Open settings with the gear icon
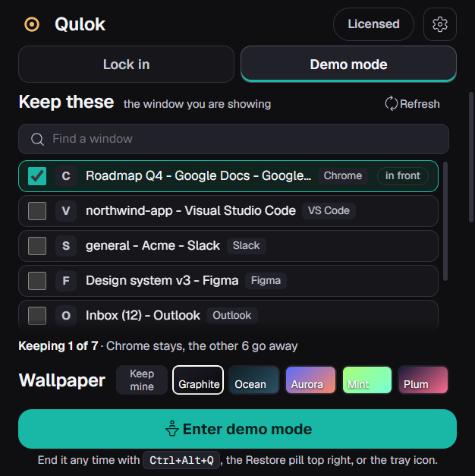Screen dimensions: 475x476 440,24
